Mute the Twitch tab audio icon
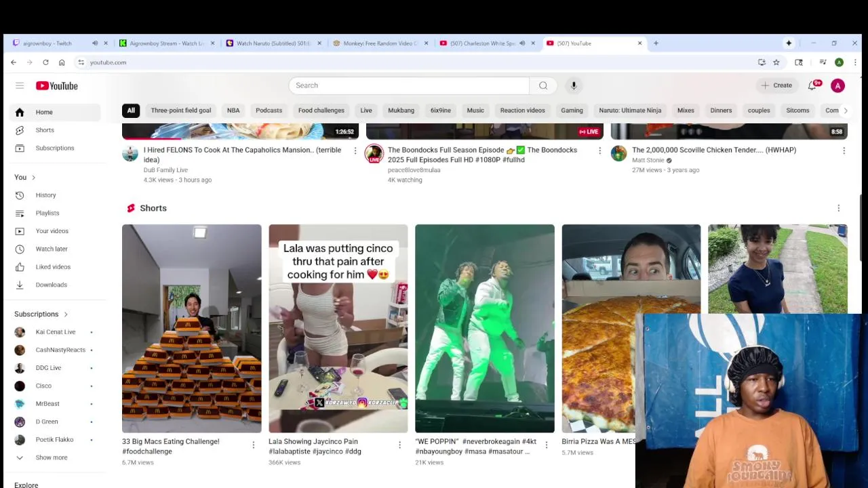 (x=95, y=43)
